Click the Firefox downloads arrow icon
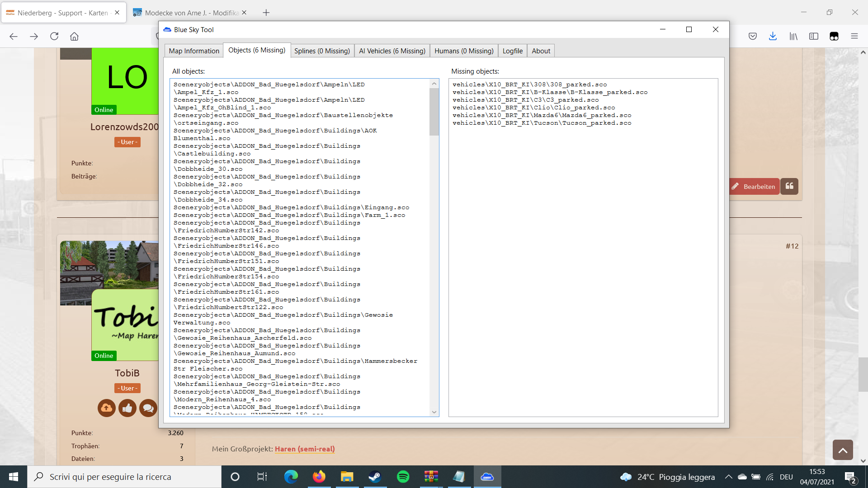 click(x=773, y=36)
